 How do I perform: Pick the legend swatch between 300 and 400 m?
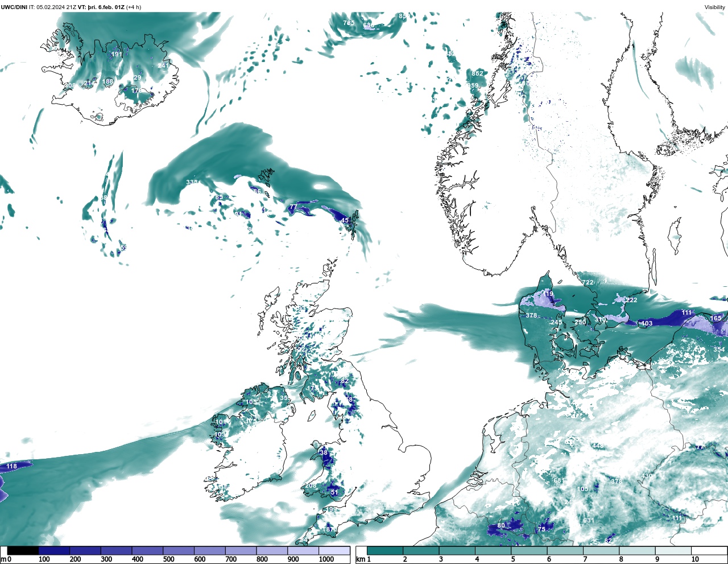(116, 550)
